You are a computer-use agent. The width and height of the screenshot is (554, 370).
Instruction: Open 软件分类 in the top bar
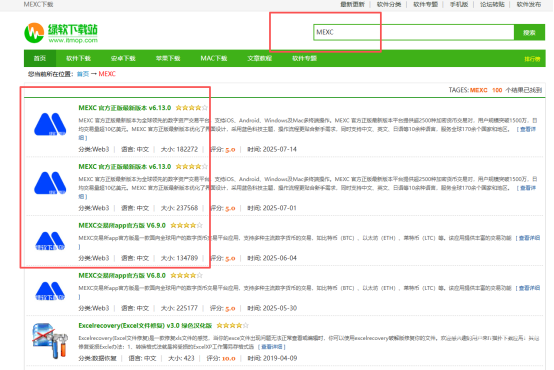pos(389,4)
